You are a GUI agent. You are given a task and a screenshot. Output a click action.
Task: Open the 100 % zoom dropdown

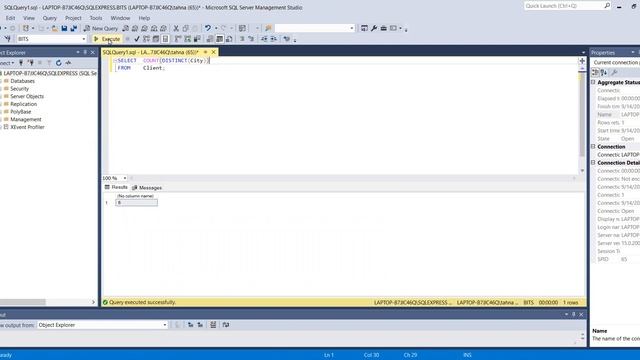click(x=124, y=178)
